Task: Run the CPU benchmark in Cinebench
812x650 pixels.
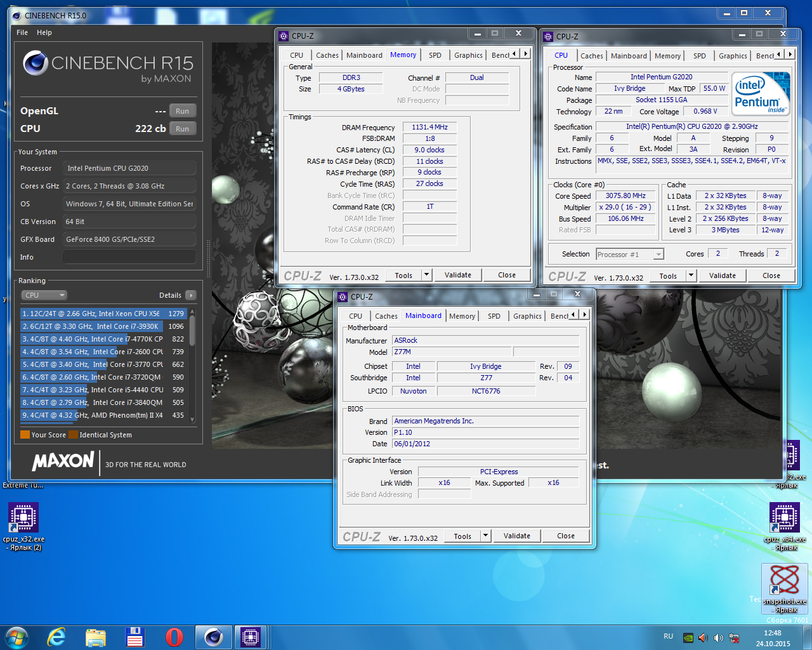Action: coord(182,129)
